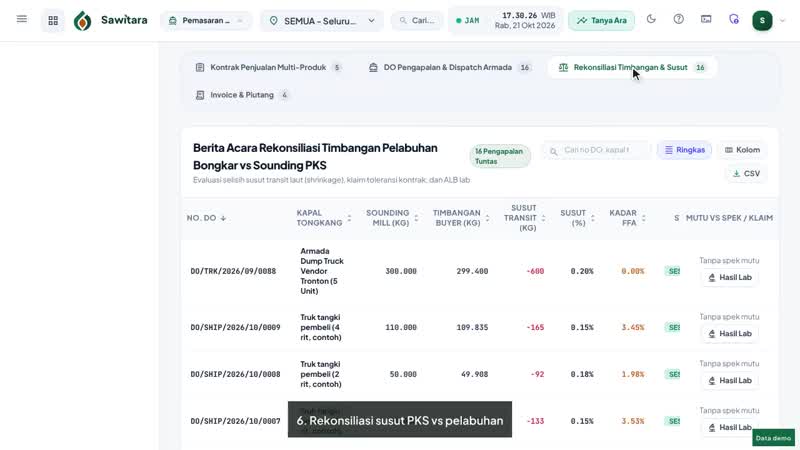Screen dimensions: 800x450
Task: Open the shield icon in the header
Action: [734, 19]
